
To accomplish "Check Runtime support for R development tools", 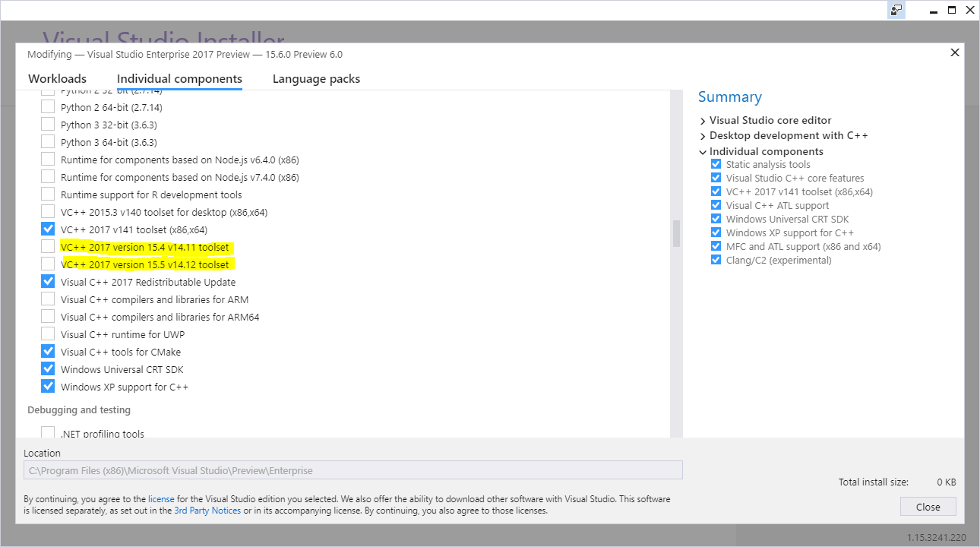I will pyautogui.click(x=48, y=194).
